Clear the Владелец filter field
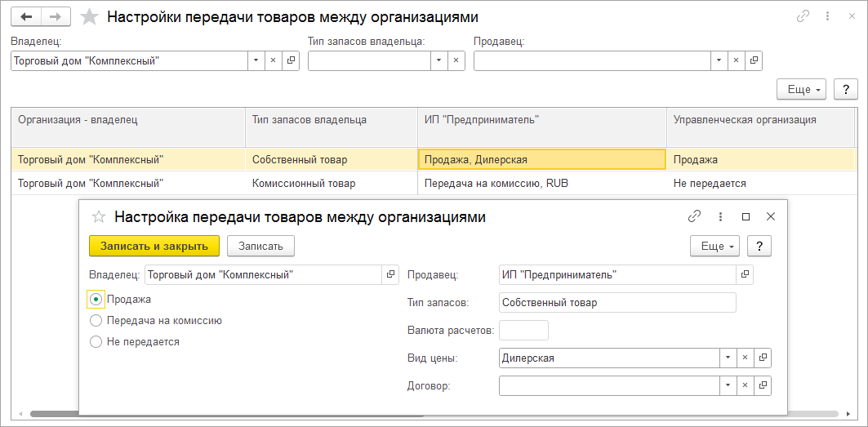 coord(274,60)
